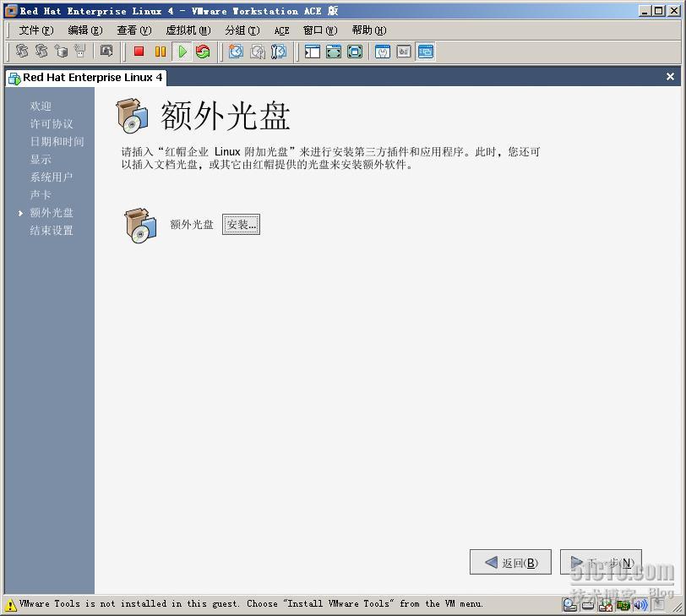
Task: Click the VMware Workstation title bar app icon
Action: coord(11,10)
